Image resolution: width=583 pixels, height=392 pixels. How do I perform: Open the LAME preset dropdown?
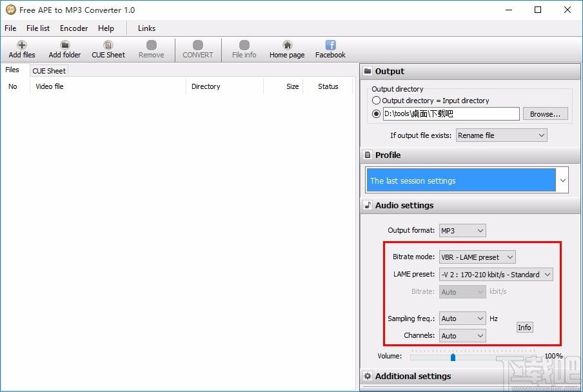[x=496, y=275]
